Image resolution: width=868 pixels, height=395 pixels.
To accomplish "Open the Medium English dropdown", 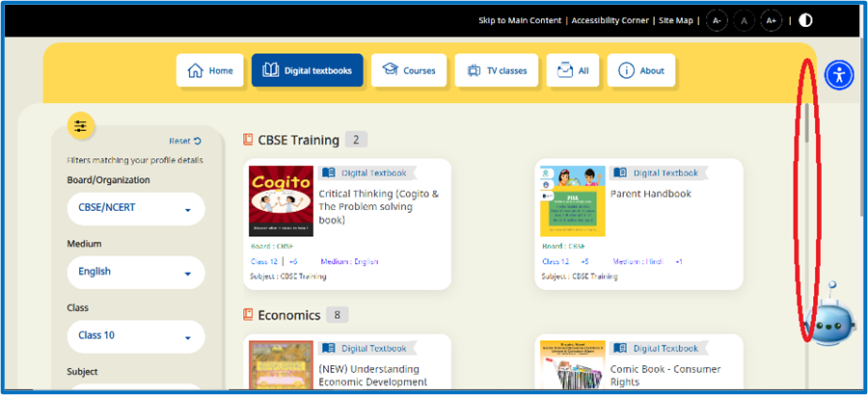I will [x=136, y=273].
